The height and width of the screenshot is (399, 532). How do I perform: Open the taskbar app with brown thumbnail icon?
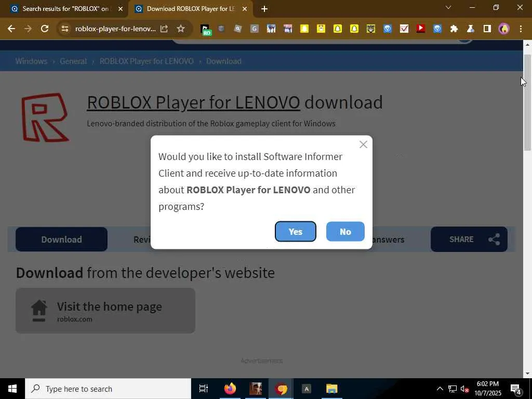pyautogui.click(x=256, y=389)
